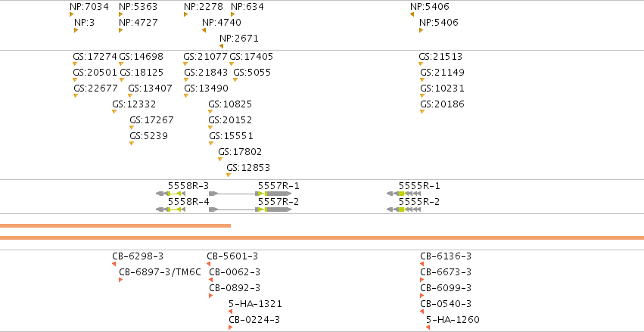This screenshot has height=332, width=644.
Task: Select the 5555R-2 transcript
Action: [404, 209]
